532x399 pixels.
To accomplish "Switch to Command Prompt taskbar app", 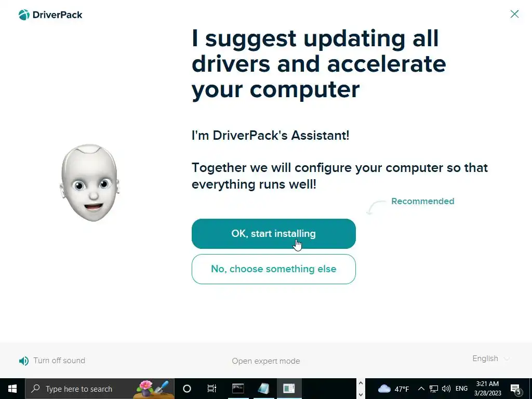I will click(x=238, y=389).
